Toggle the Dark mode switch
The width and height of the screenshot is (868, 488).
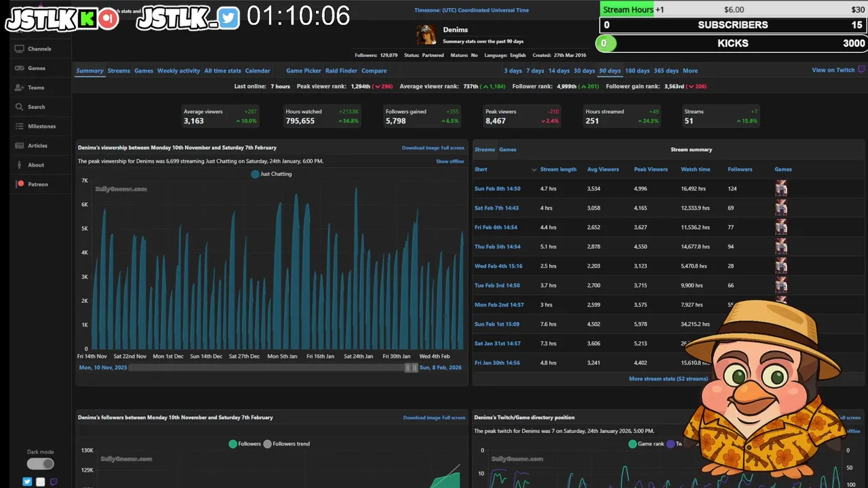point(40,464)
